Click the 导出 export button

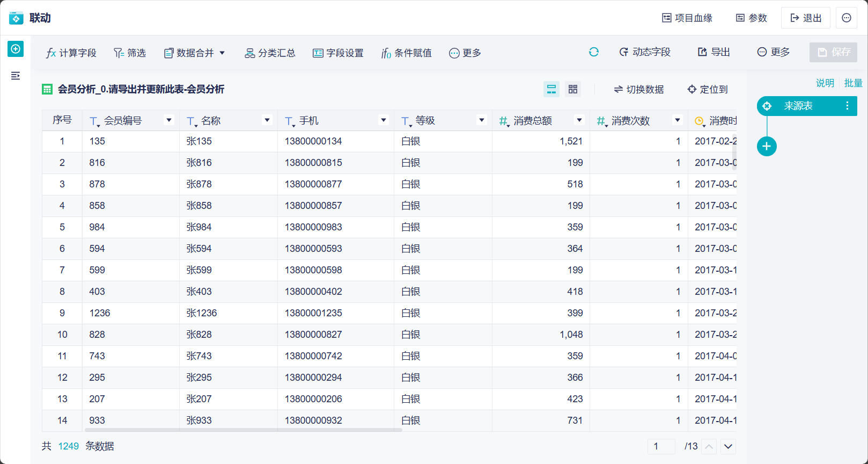click(x=714, y=52)
